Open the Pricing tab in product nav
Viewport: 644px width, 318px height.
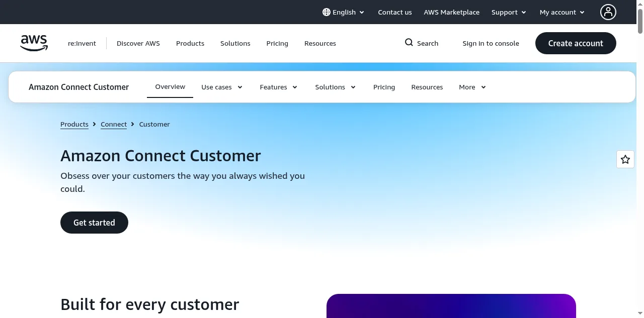click(384, 87)
